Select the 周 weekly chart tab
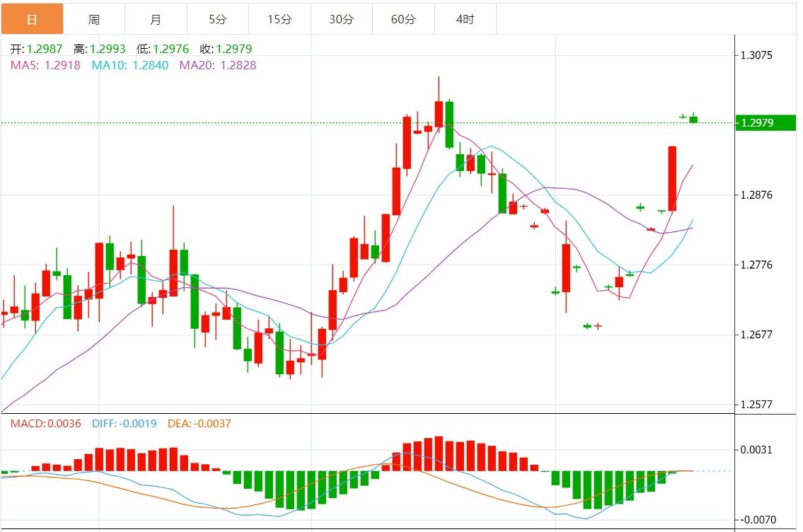Viewport: 803px width, 532px height. point(94,19)
